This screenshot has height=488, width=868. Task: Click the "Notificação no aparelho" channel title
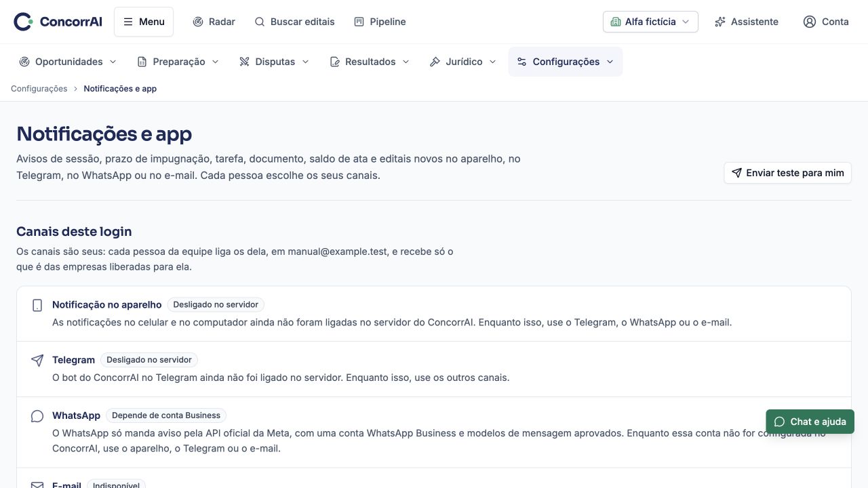(107, 305)
